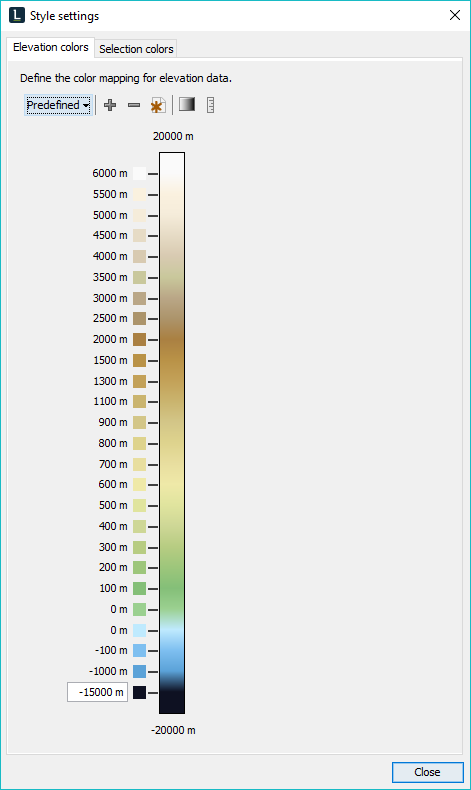Click the black -15000 m color swatch
Viewport: 471px width, 790px height.
[140, 692]
